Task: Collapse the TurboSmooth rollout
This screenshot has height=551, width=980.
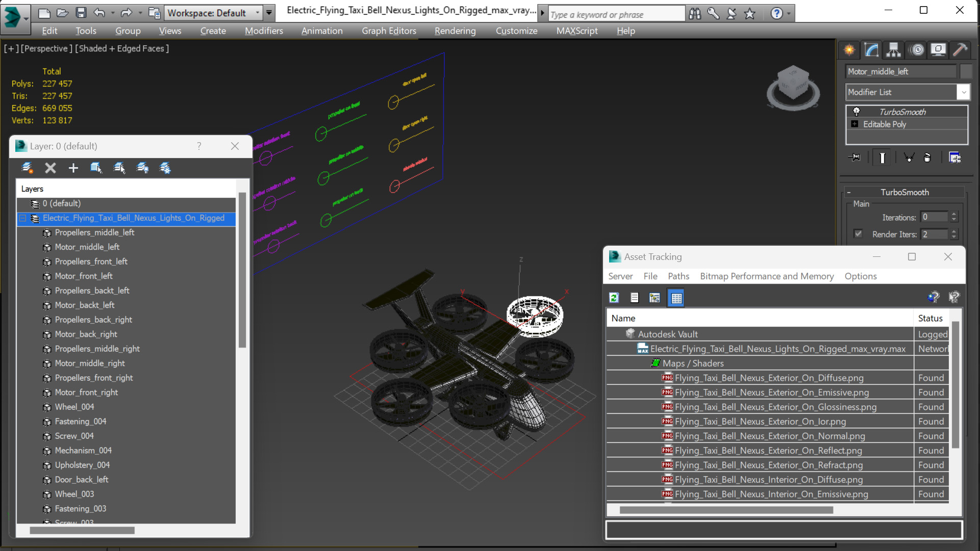Action: tap(849, 192)
